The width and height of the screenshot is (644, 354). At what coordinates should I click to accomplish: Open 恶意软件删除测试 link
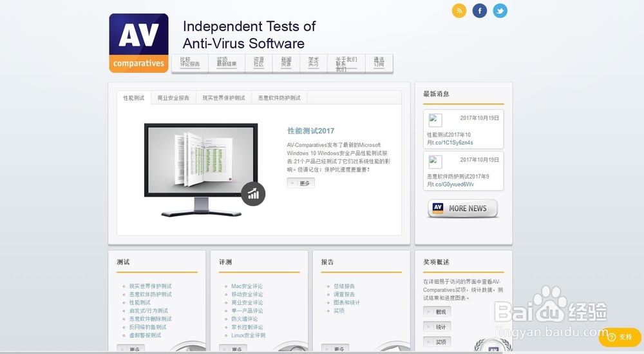[x=150, y=319]
